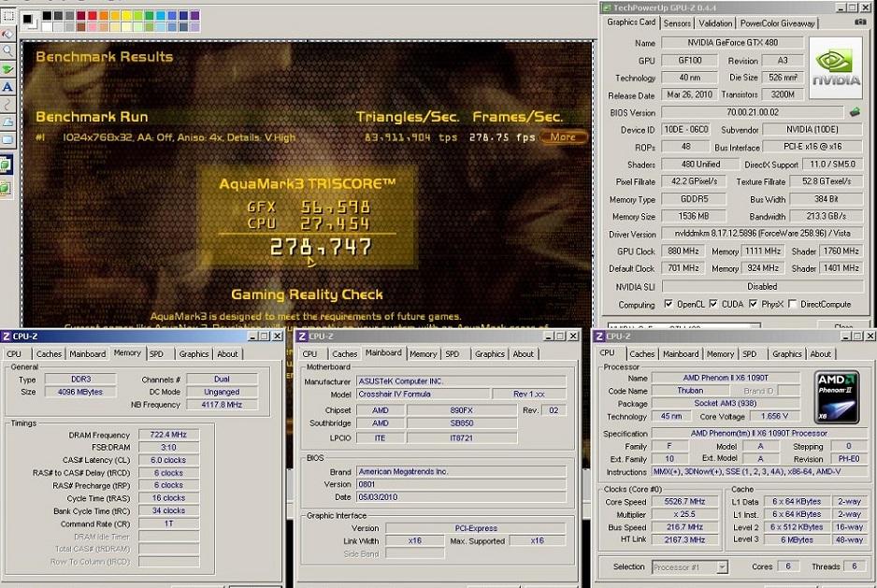Click the CPU-Z processor window title icon
Image resolution: width=877 pixels, height=588 pixels.
point(599,336)
